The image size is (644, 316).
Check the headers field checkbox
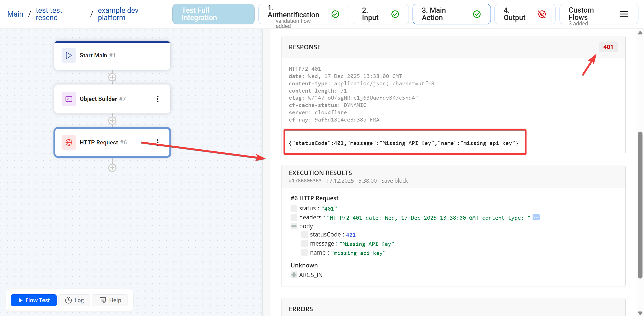pyautogui.click(x=294, y=217)
